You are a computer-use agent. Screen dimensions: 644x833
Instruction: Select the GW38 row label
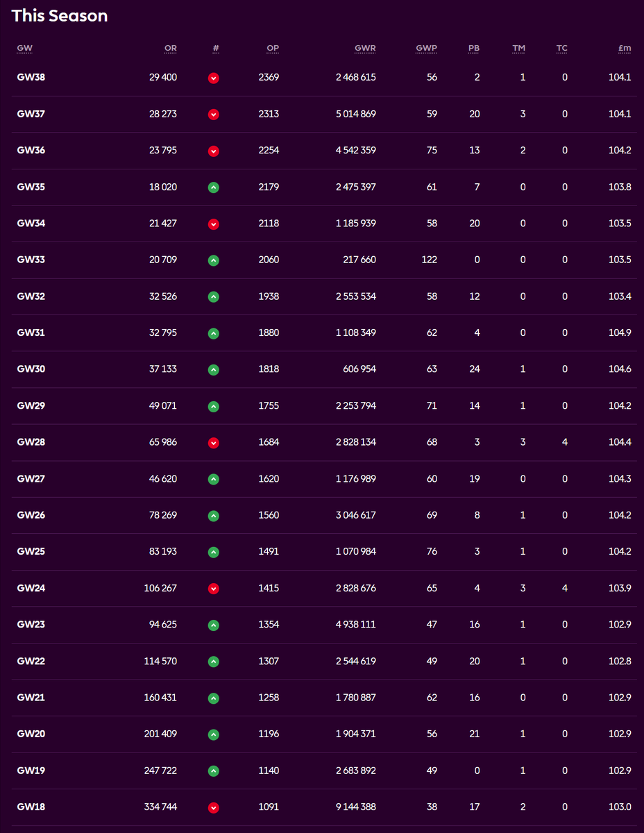(31, 77)
